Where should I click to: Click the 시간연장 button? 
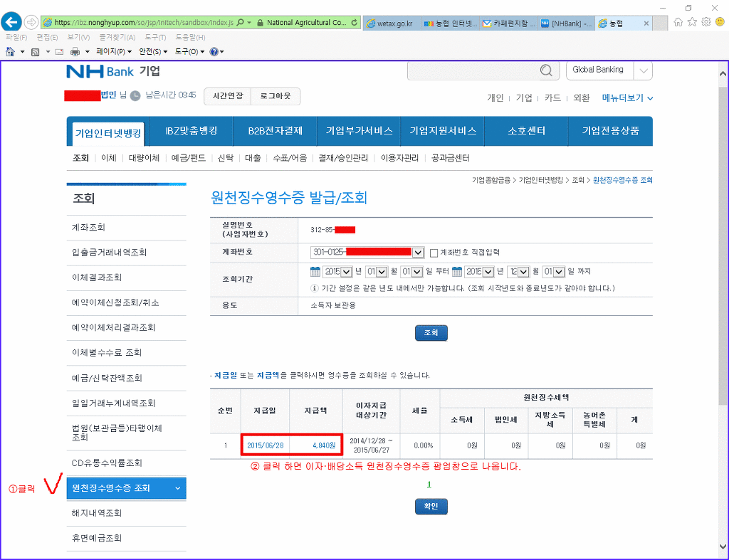click(x=228, y=96)
